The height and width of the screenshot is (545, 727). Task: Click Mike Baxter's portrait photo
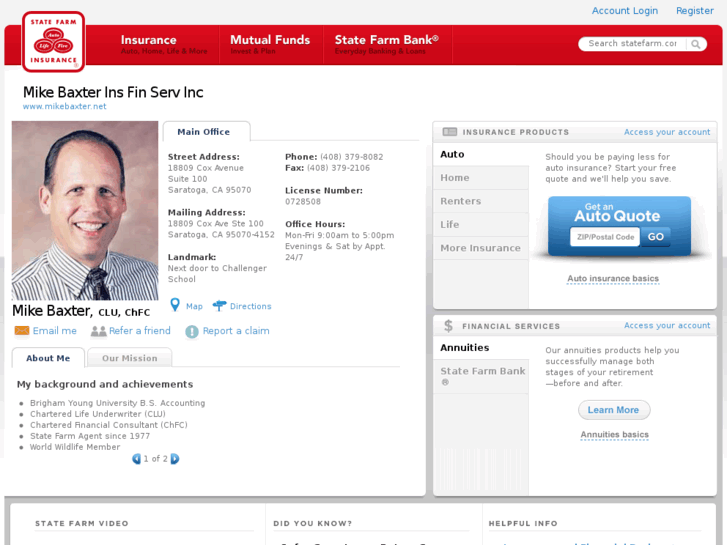(85, 211)
